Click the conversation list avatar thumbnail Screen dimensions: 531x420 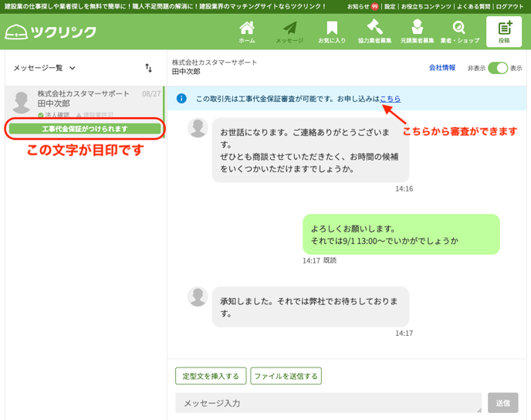pos(22,102)
